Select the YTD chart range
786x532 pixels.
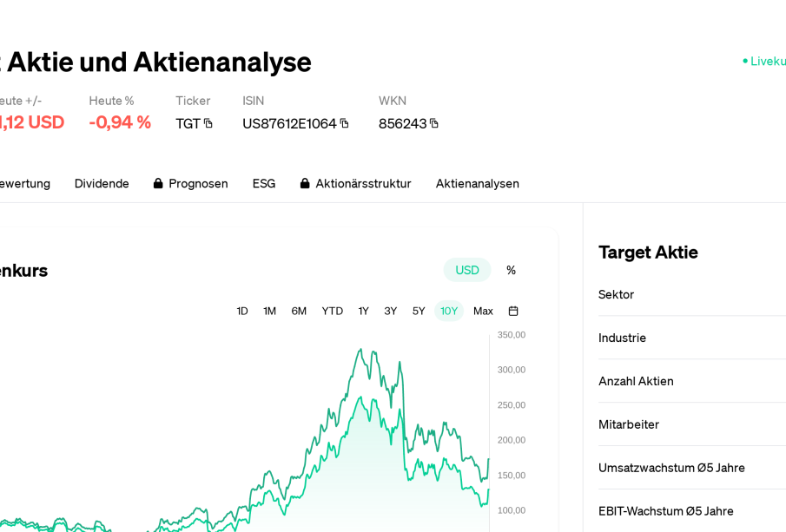[333, 311]
